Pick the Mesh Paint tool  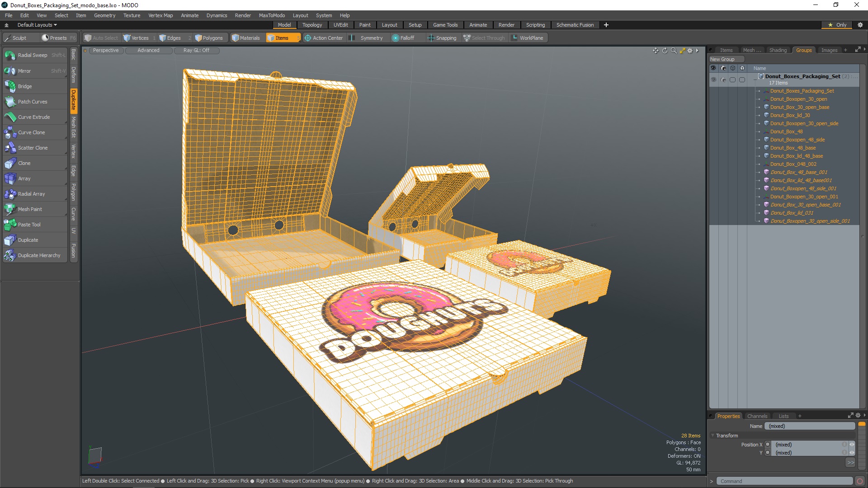tap(30, 209)
